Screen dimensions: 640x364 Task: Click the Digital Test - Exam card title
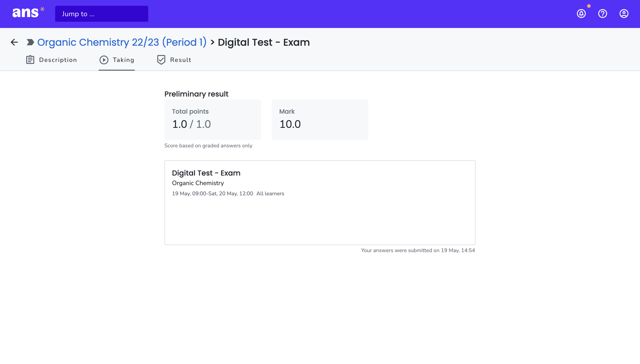point(206,173)
